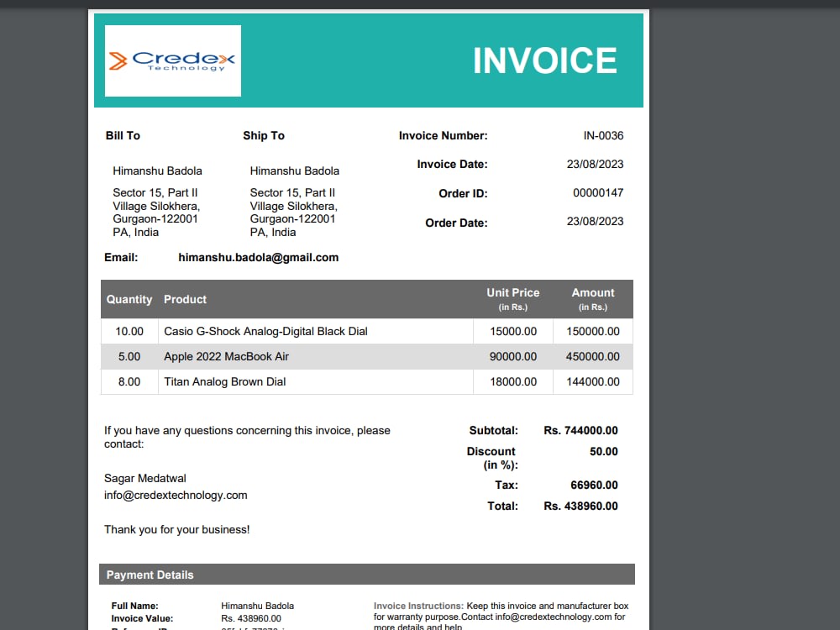Click Full Name value Himanshu Badola
This screenshot has width=840, height=630.
(x=257, y=606)
